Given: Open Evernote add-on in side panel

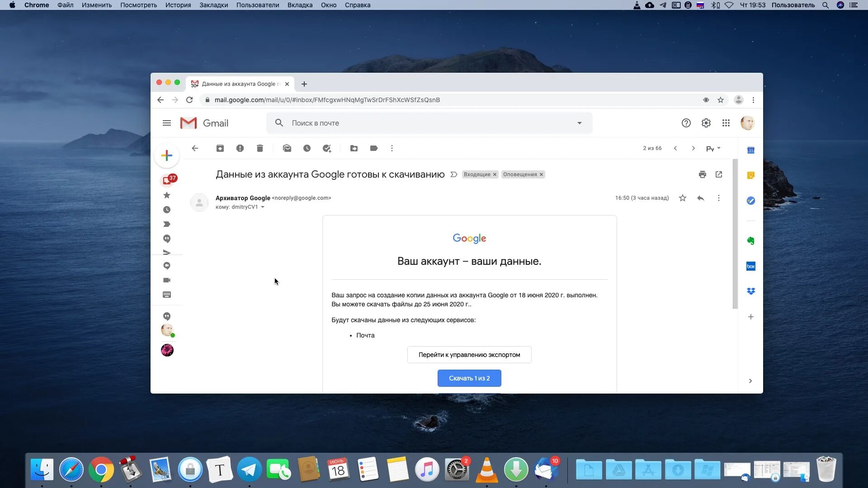Looking at the screenshot, I should tap(750, 241).
